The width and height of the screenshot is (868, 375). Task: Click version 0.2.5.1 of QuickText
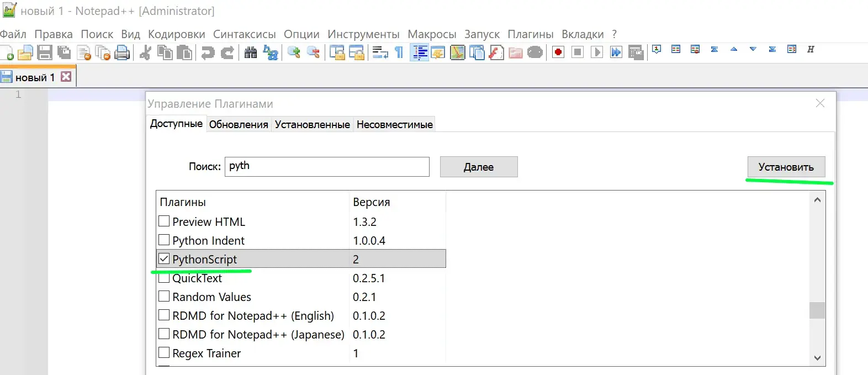369,278
